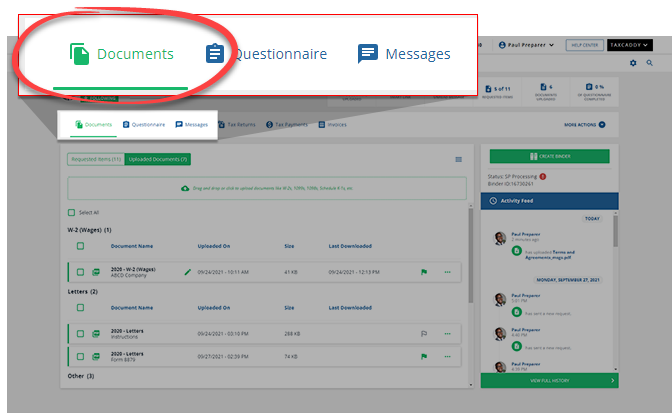Click Paul Preparer's avatar on the Terms and Agreements upload entry
The height and width of the screenshot is (413, 672).
pyautogui.click(x=500, y=239)
